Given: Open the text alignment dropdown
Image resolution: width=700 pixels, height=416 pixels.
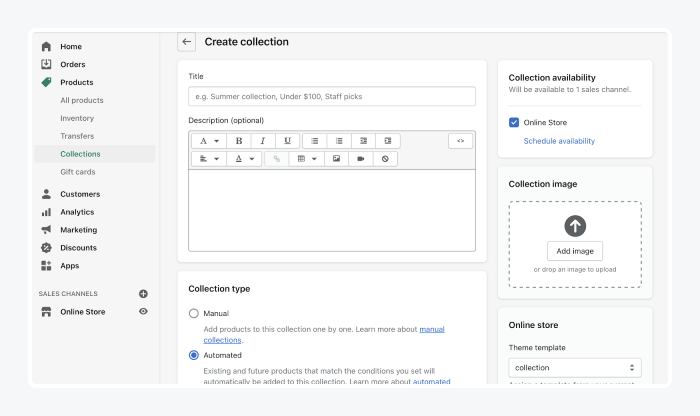Looking at the screenshot, I should tap(209, 159).
